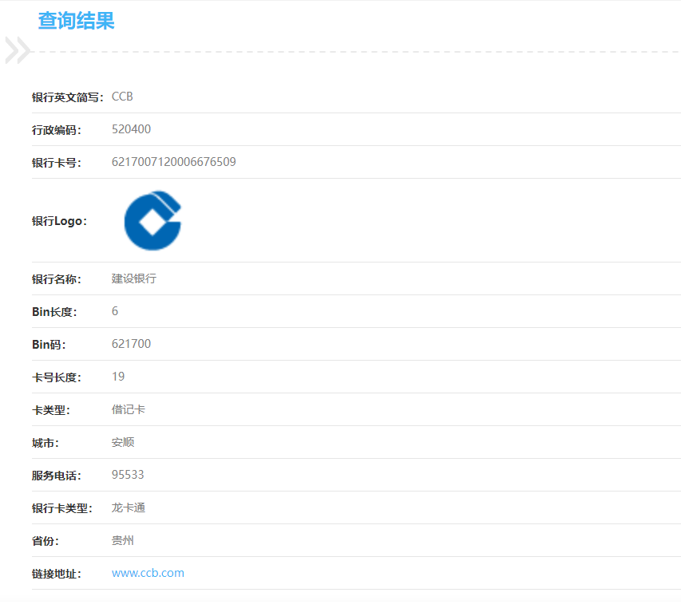The height and width of the screenshot is (616, 681).
Task: Click the Bin code value 621700
Action: coord(131,344)
